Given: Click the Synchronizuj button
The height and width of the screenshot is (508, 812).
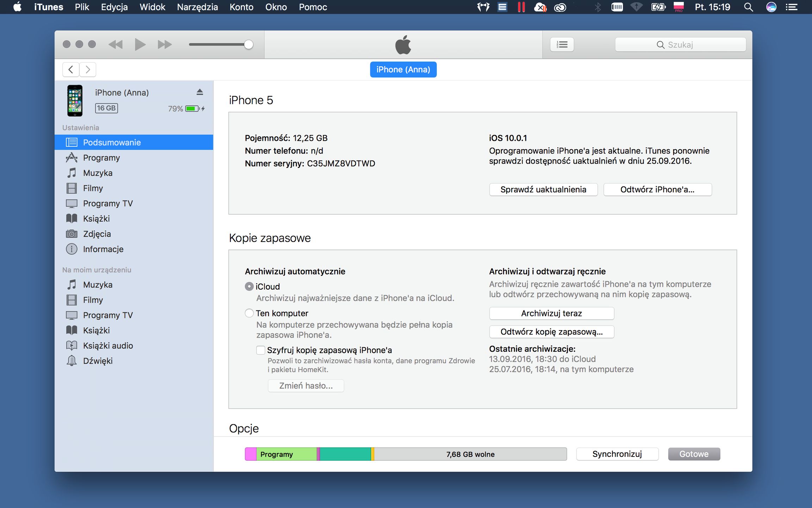Looking at the screenshot, I should [x=617, y=454].
